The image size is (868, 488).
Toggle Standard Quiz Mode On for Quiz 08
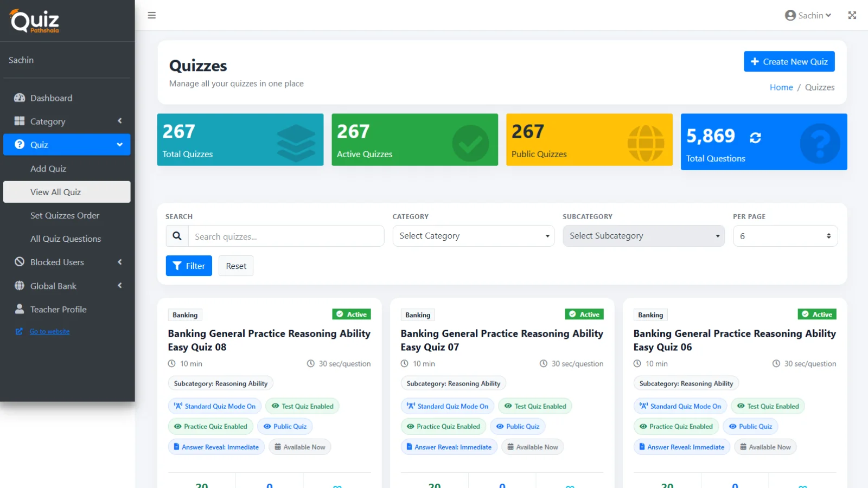pyautogui.click(x=215, y=406)
